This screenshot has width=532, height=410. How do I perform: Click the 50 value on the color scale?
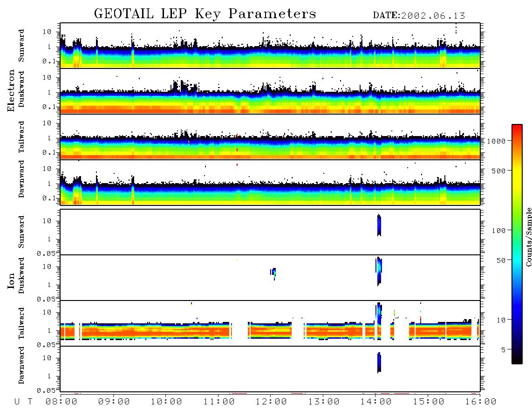501,260
